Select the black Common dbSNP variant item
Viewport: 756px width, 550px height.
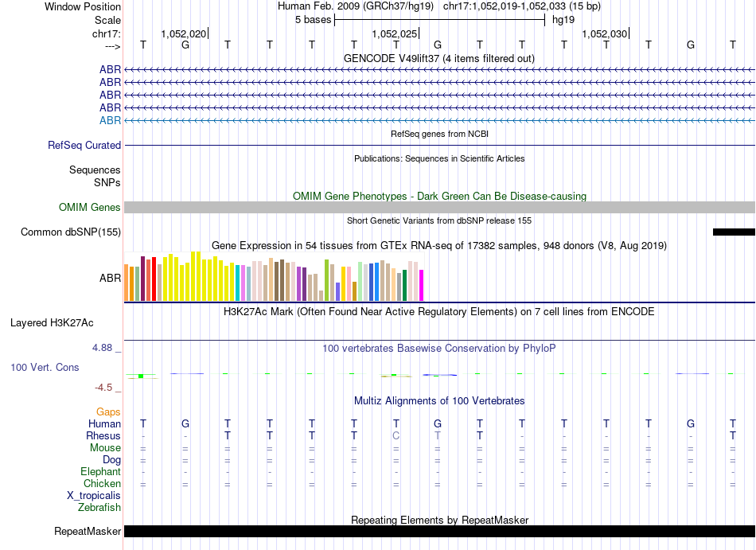click(x=734, y=232)
